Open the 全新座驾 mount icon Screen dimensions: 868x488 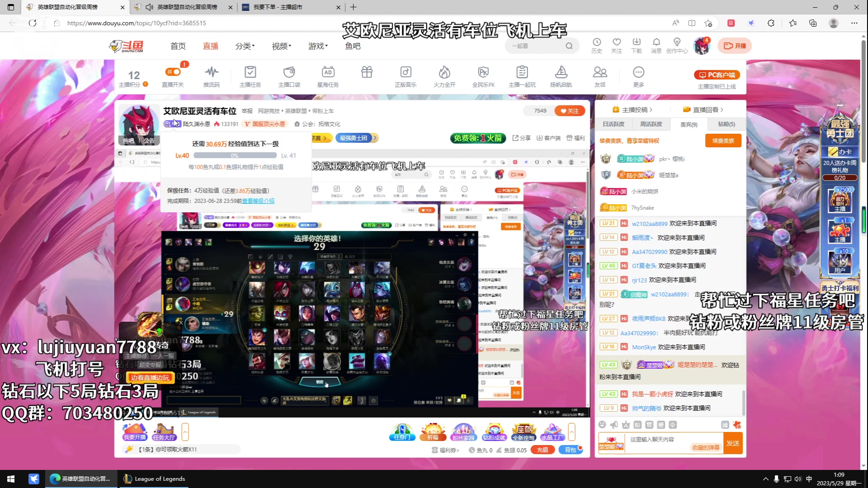tap(524, 432)
